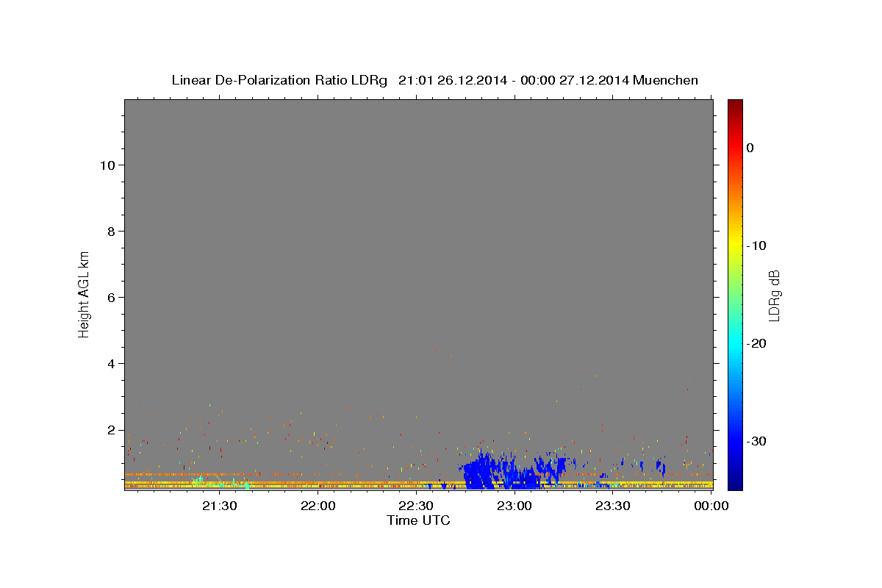Click the colorbar value 0

(750, 148)
